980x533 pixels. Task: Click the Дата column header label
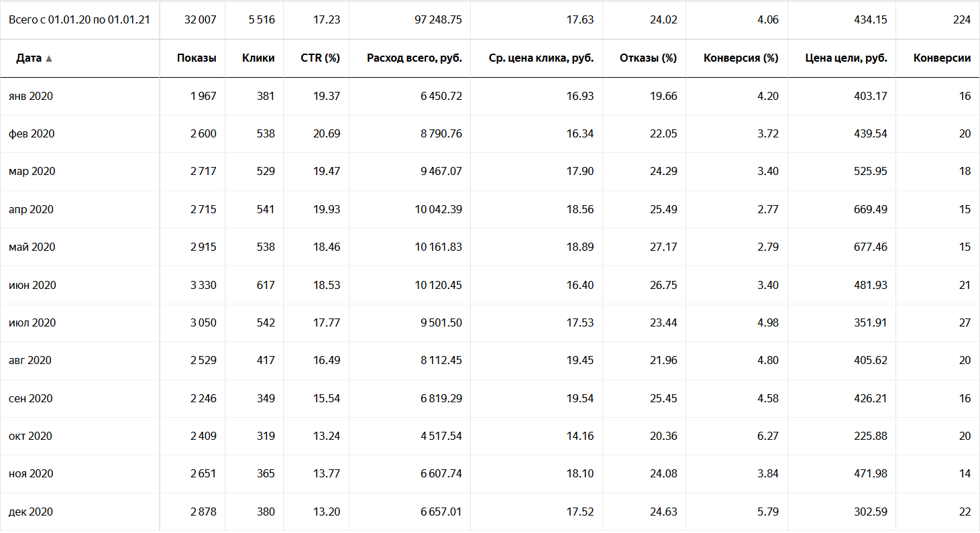coord(29,58)
